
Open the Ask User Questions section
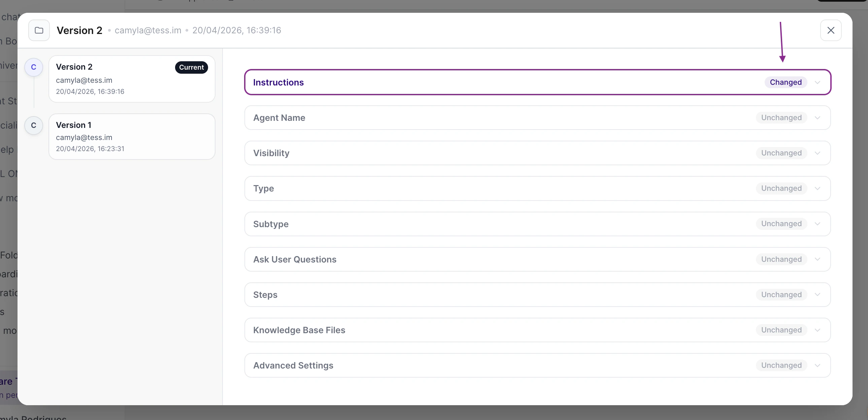537,259
